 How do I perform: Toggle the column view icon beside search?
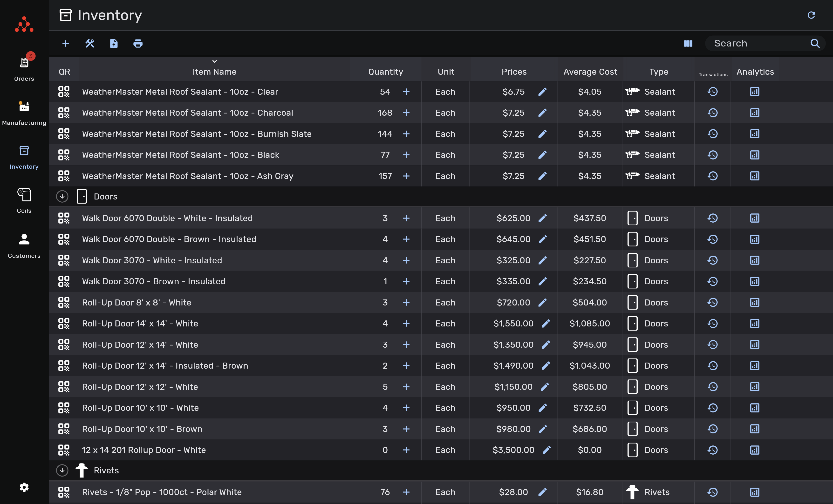pyautogui.click(x=688, y=44)
